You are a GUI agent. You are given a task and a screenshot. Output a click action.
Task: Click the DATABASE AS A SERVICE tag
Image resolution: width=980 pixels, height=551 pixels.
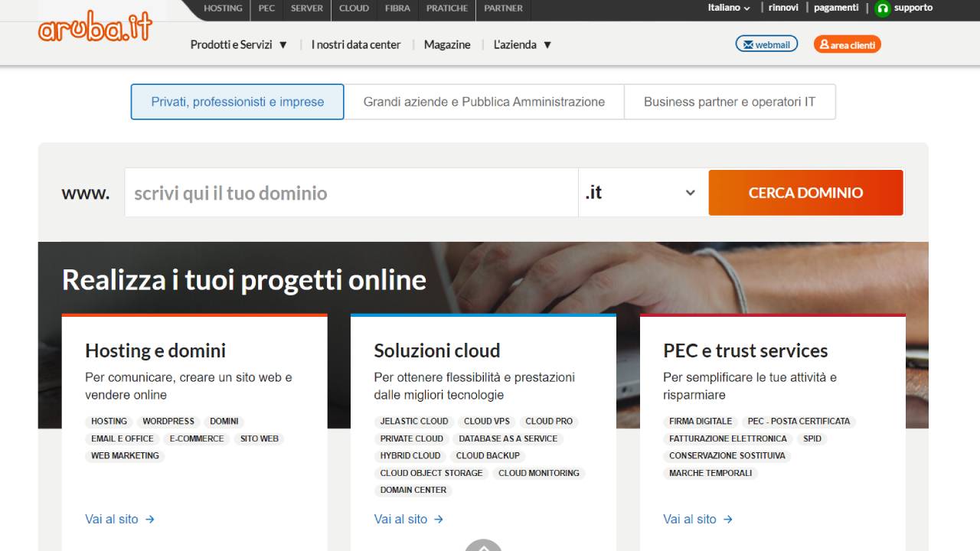(508, 439)
